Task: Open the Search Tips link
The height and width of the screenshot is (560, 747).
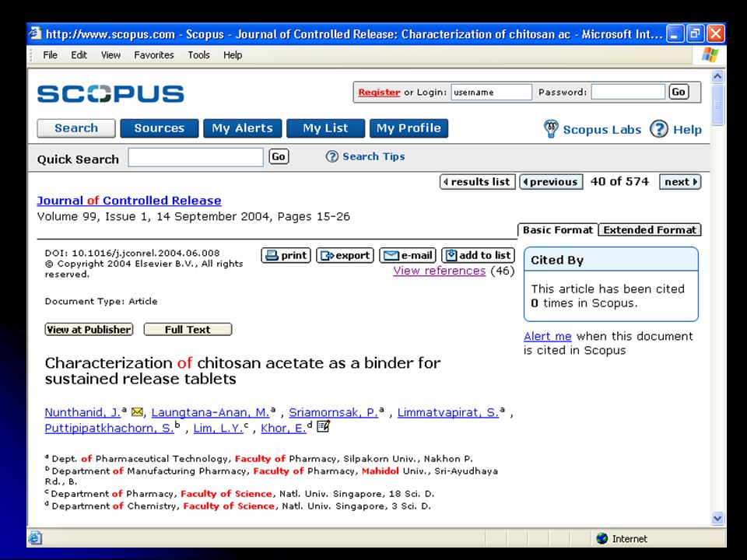Action: pyautogui.click(x=373, y=156)
